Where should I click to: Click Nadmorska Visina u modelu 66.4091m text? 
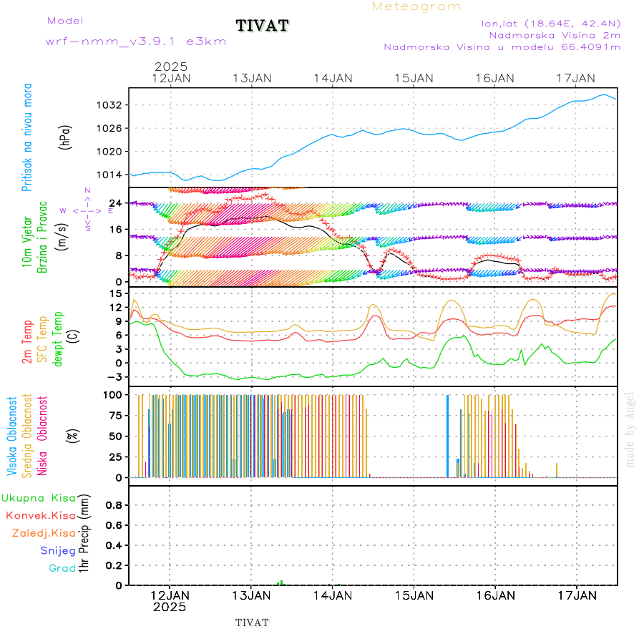[502, 47]
